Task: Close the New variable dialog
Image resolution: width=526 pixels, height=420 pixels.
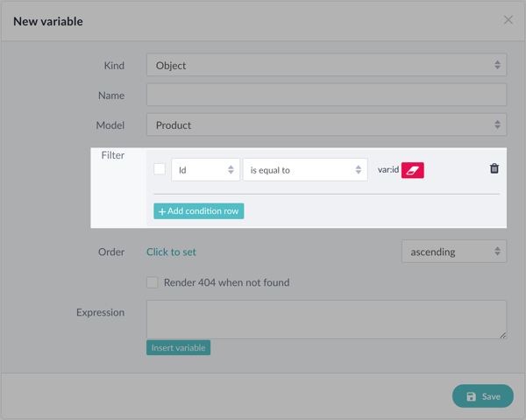Action: [x=508, y=19]
